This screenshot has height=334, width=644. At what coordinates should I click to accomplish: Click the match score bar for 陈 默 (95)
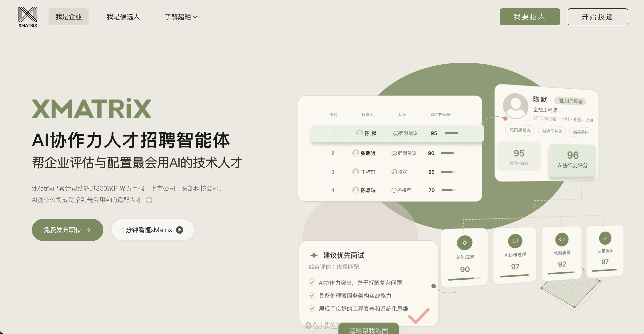point(452,133)
